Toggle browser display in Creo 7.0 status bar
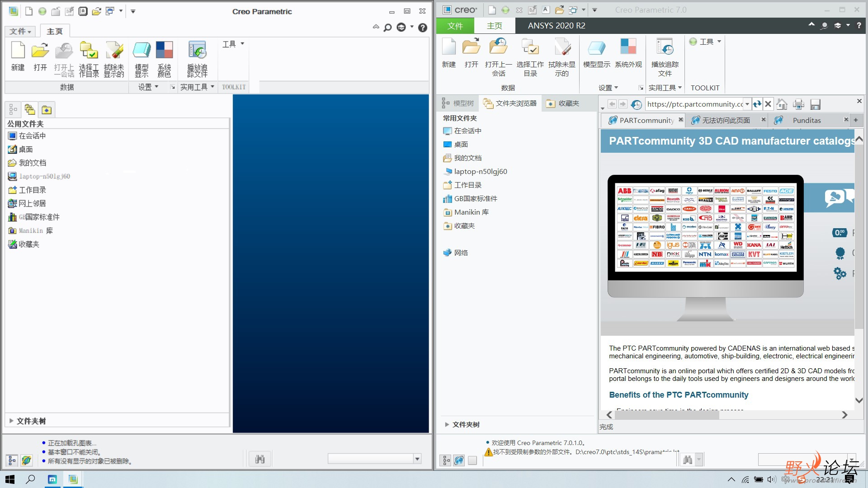Image resolution: width=868 pixels, height=488 pixels. click(x=459, y=460)
